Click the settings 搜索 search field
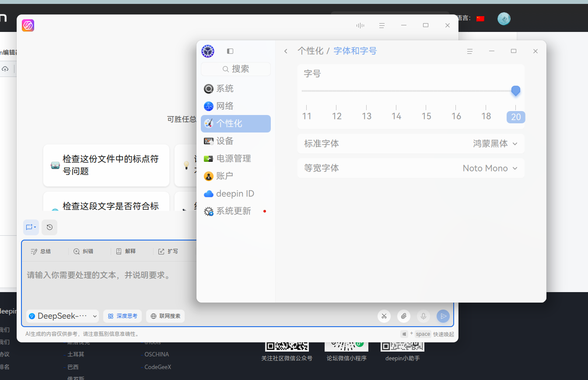The image size is (588, 380). click(236, 69)
